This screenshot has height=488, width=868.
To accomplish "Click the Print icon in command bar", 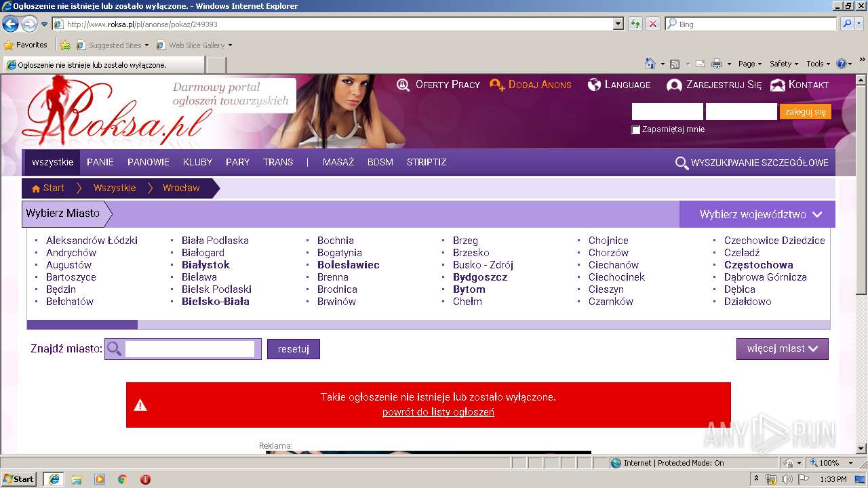I will [x=717, y=64].
